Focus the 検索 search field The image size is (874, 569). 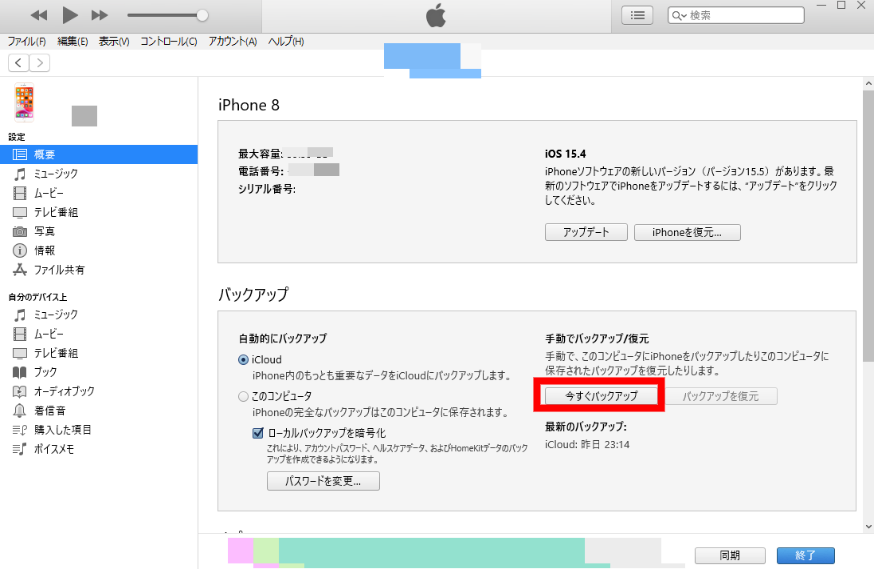point(736,15)
